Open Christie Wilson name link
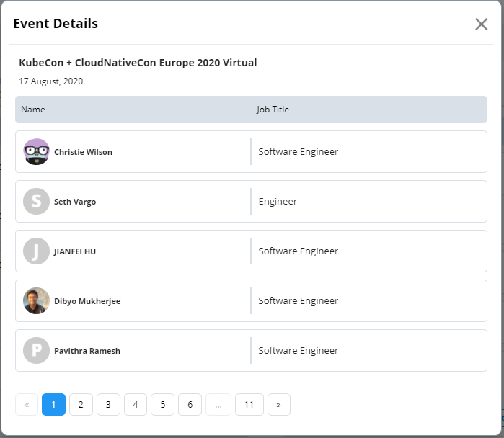The image size is (504, 438). click(83, 152)
